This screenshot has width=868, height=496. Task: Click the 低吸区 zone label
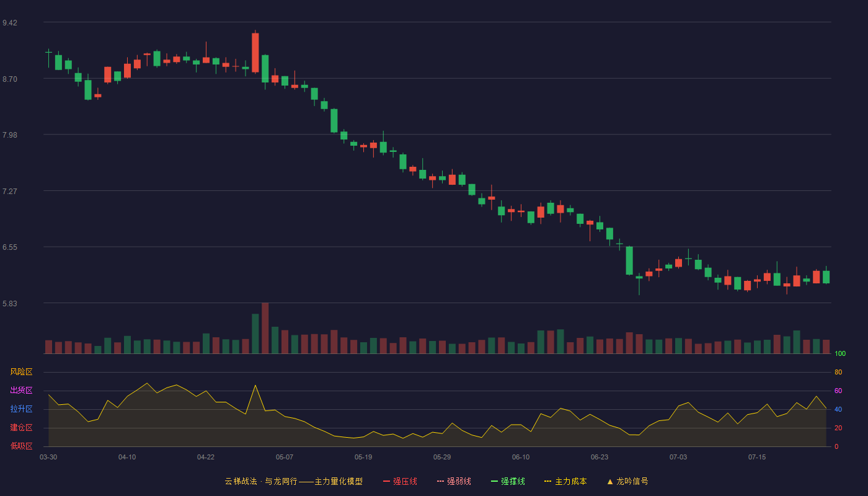pos(21,446)
